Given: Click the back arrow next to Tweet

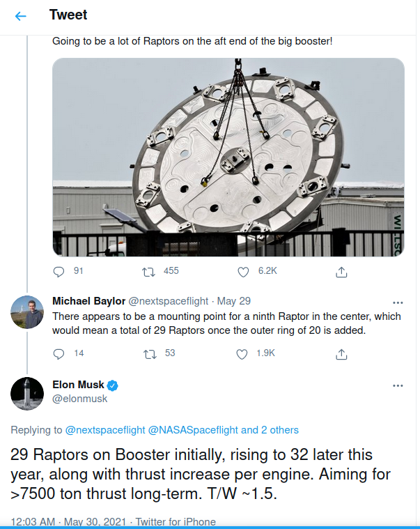Looking at the screenshot, I should click(21, 15).
